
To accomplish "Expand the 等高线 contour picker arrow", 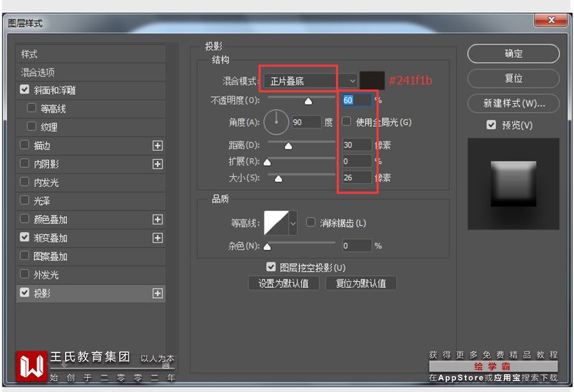I will coord(293,223).
